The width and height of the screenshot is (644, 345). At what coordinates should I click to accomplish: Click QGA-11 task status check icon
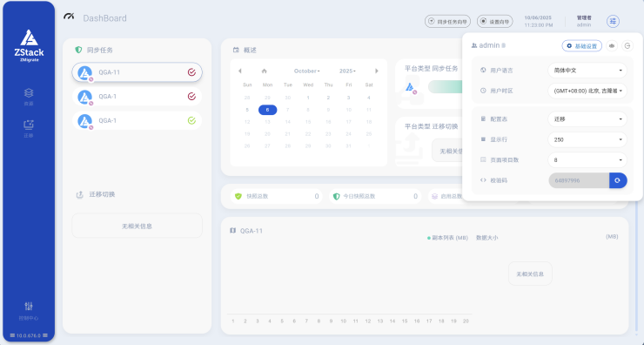coord(191,72)
